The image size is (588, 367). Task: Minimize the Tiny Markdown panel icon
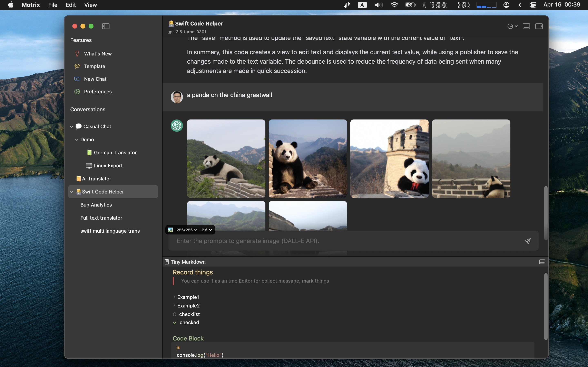[x=542, y=262]
